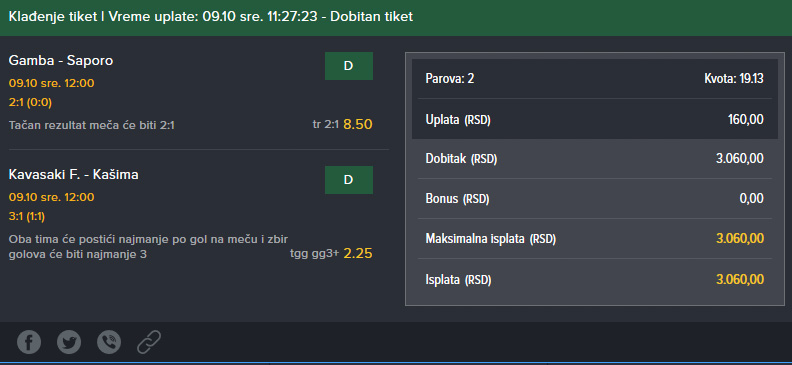
Task: Click the Maksimalna isplata (RSD) row
Action: point(595,239)
